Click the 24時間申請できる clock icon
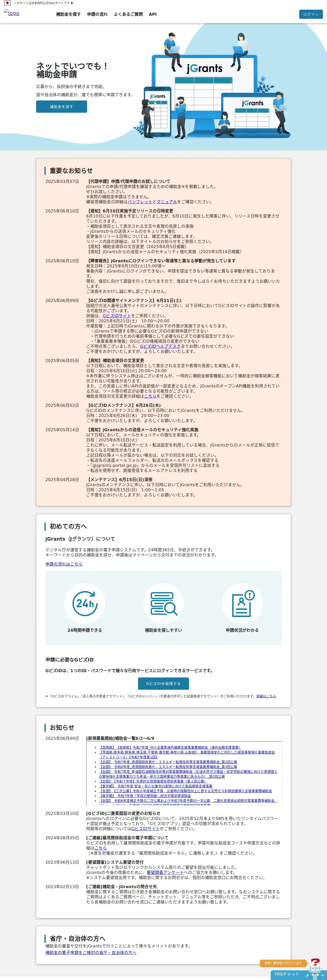Viewport: 327px width, 980px height. (85, 603)
